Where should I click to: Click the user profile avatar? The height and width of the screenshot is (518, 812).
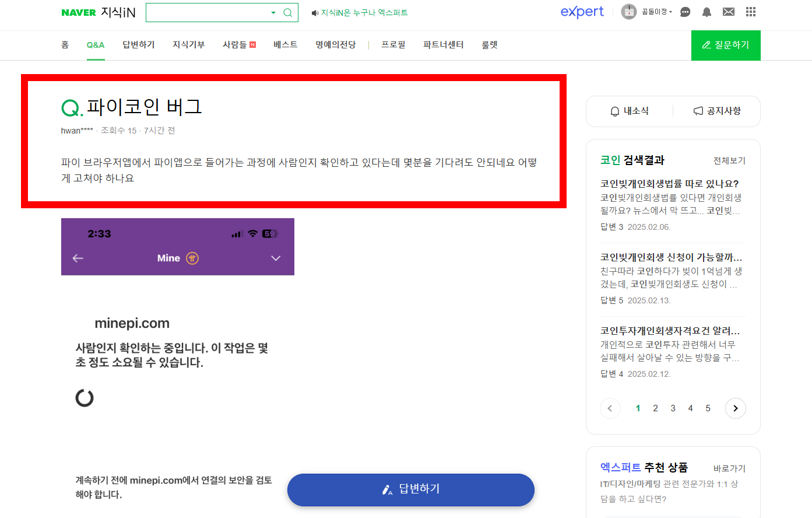pos(629,12)
